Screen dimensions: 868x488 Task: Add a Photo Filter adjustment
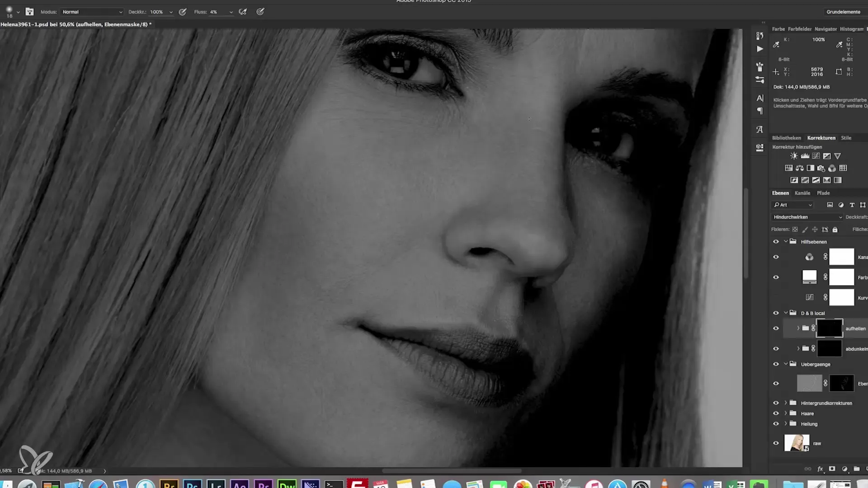[x=821, y=168]
